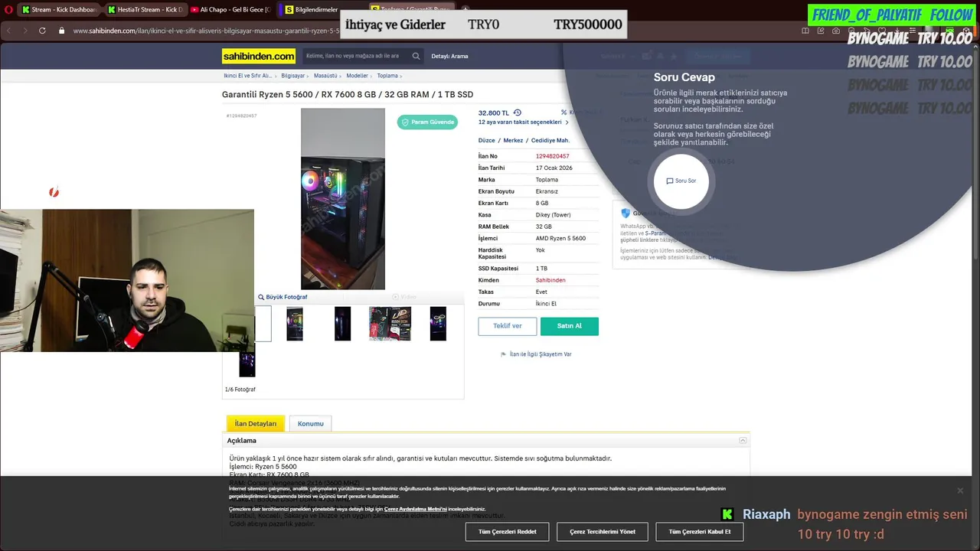Click the main PC listing photo
Viewport: 980px width, 551px height.
point(343,199)
